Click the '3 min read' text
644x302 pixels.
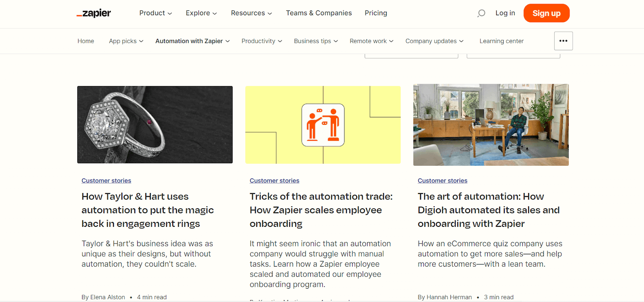click(499, 297)
